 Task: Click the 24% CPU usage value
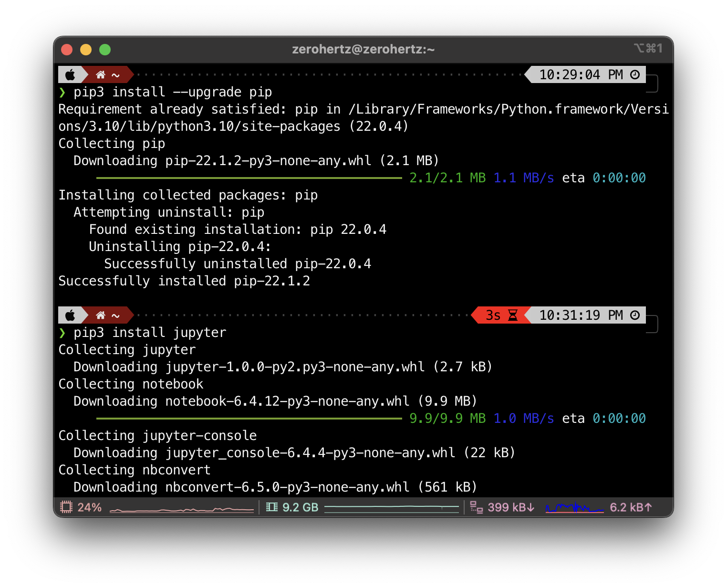pyautogui.click(x=90, y=507)
